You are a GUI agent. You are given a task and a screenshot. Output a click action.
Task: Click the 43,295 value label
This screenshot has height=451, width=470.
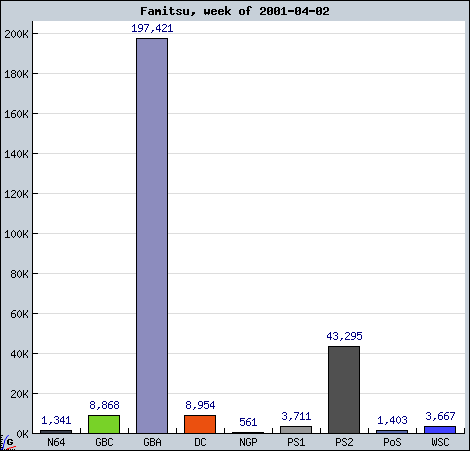pyautogui.click(x=344, y=336)
